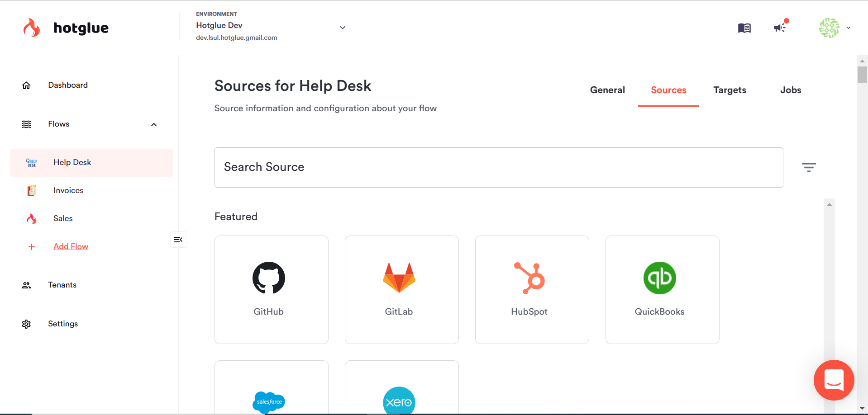Click the Invoices flow icon

(32, 191)
